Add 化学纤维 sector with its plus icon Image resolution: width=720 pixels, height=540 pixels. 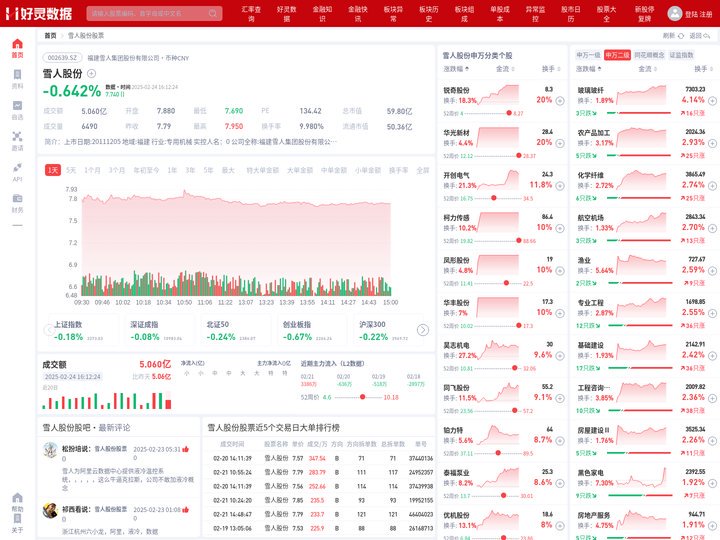click(712, 186)
